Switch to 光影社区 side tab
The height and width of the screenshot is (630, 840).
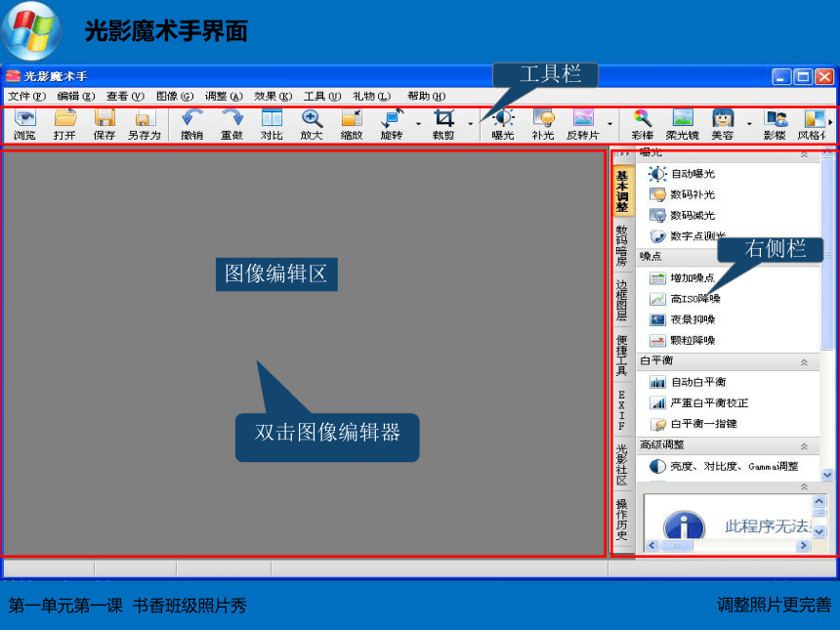622,465
